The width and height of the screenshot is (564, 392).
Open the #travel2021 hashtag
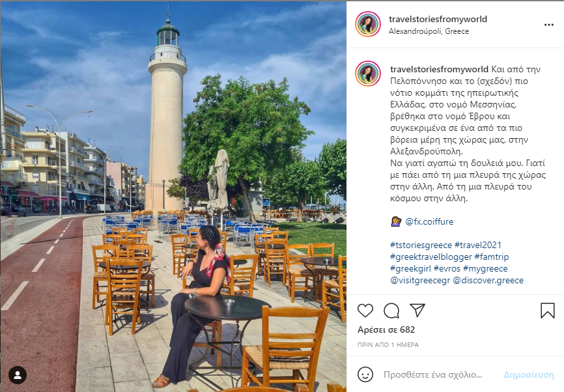[477, 245]
